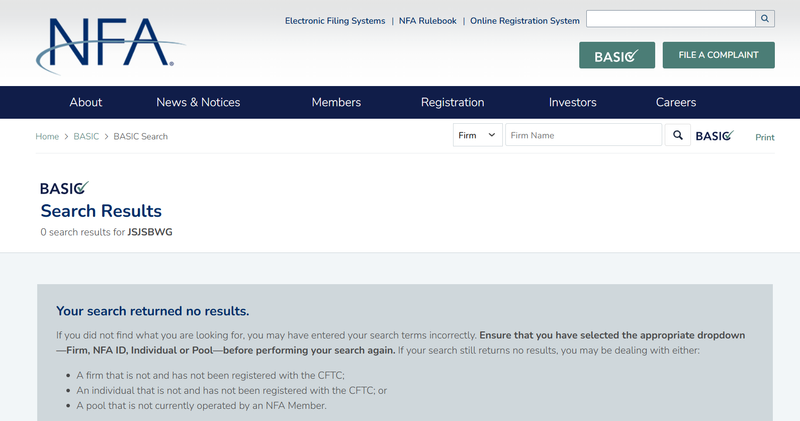Click the Home breadcrumb link
The height and width of the screenshot is (421, 800).
(x=47, y=136)
